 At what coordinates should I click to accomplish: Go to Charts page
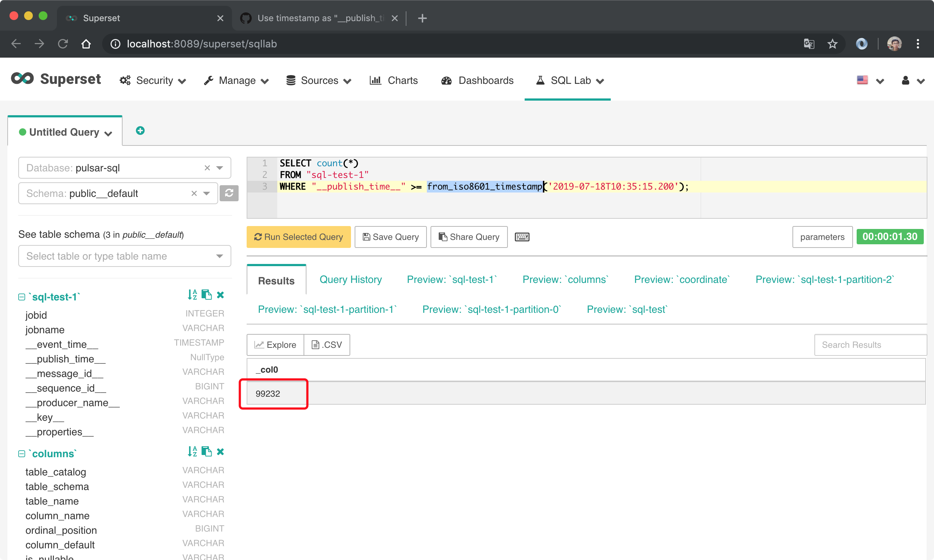pyautogui.click(x=394, y=80)
